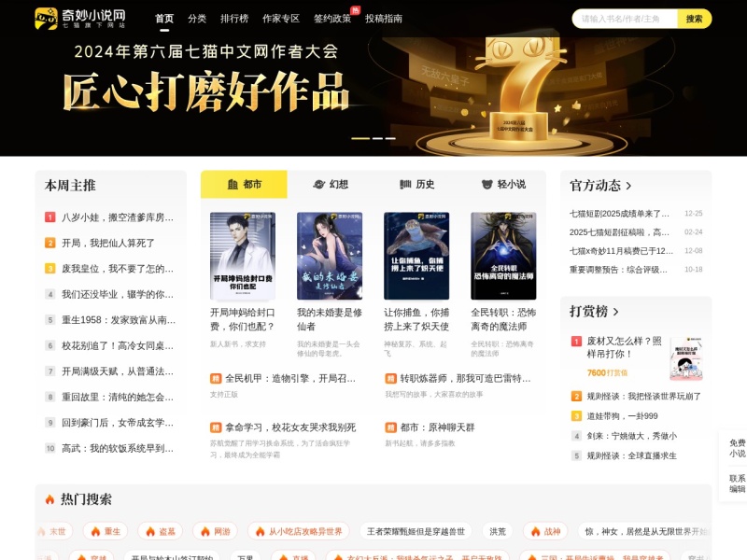Screen dimensions: 747x560
Task: Focus the book search input field
Action: point(625,19)
